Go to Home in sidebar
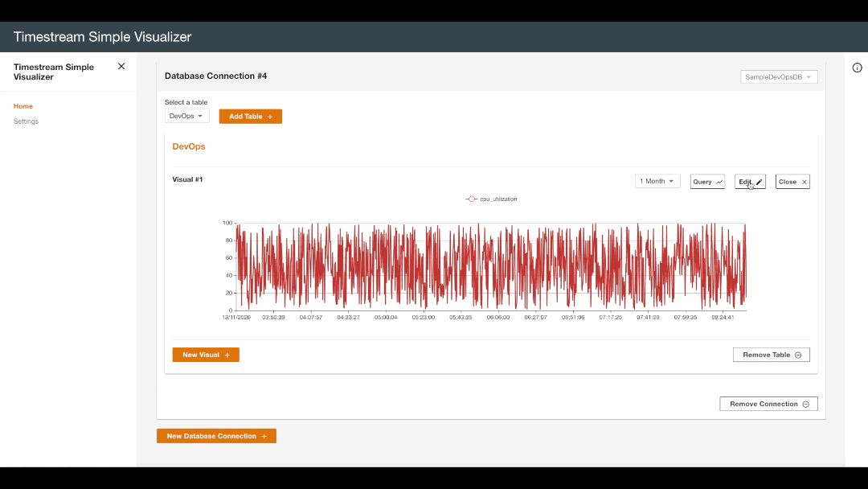 pos(23,106)
